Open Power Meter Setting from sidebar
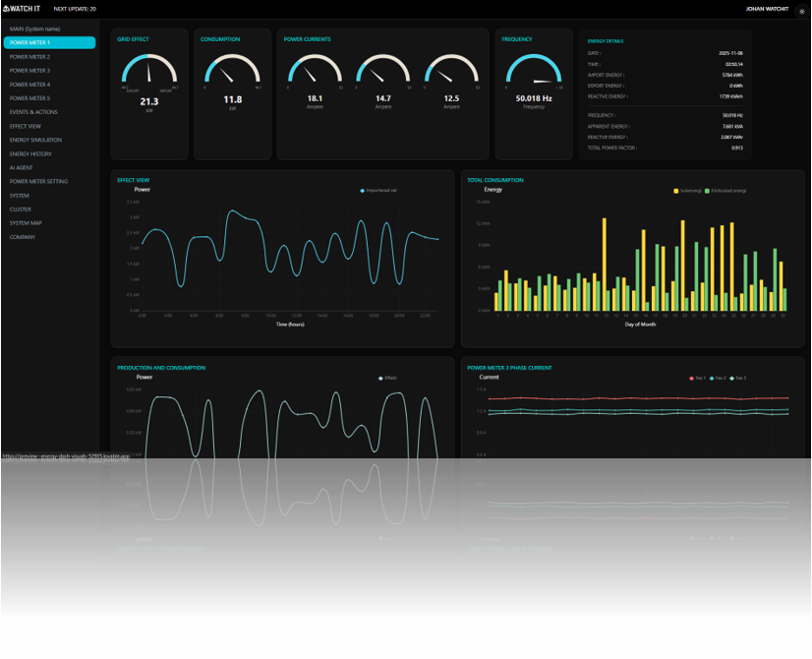 (x=39, y=181)
